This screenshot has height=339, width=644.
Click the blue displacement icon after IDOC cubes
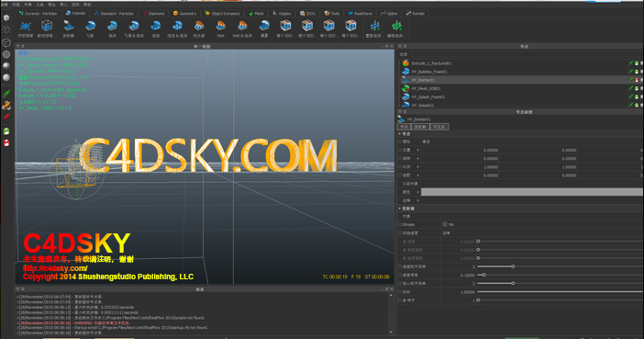click(374, 26)
